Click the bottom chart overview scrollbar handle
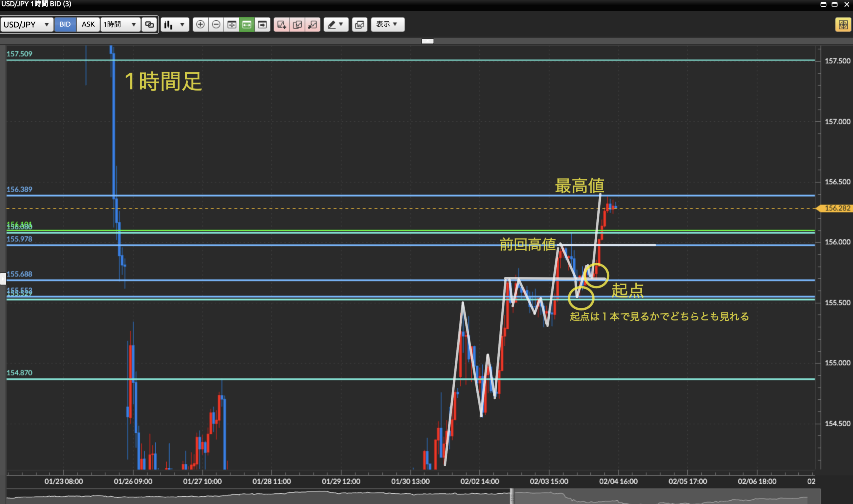This screenshot has height=504, width=853. pos(511,497)
